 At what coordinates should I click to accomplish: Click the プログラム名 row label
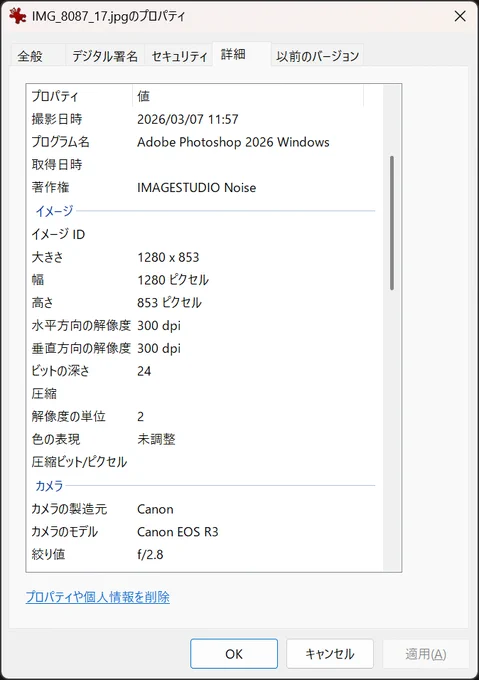tap(60, 142)
